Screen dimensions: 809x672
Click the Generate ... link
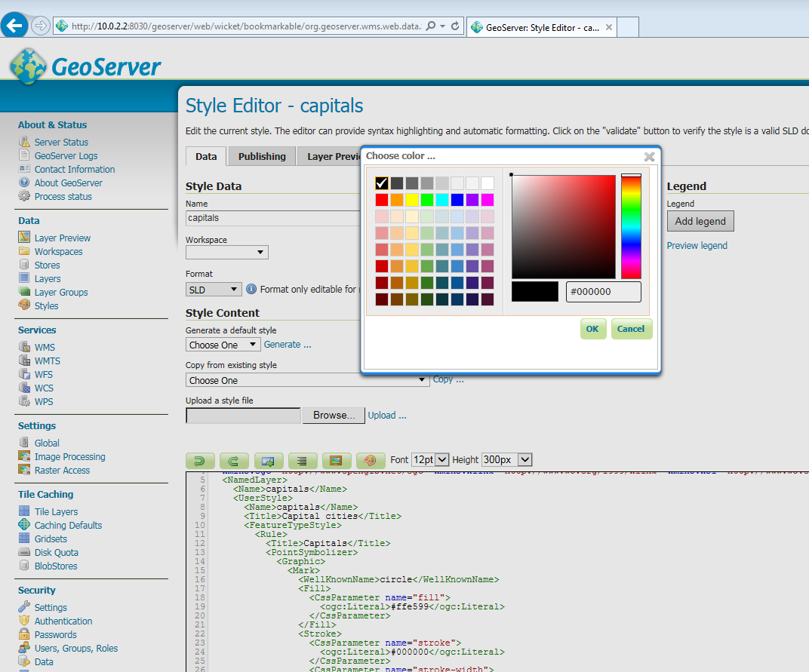288,345
